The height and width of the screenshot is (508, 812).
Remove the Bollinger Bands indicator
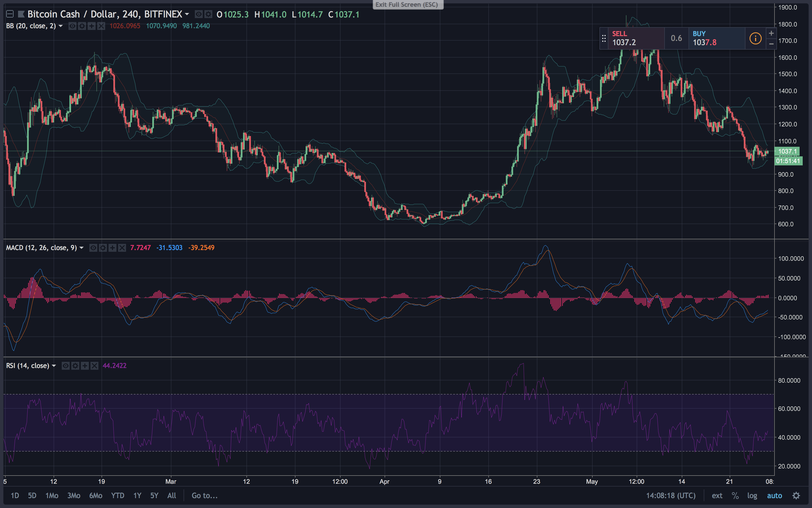(x=101, y=26)
